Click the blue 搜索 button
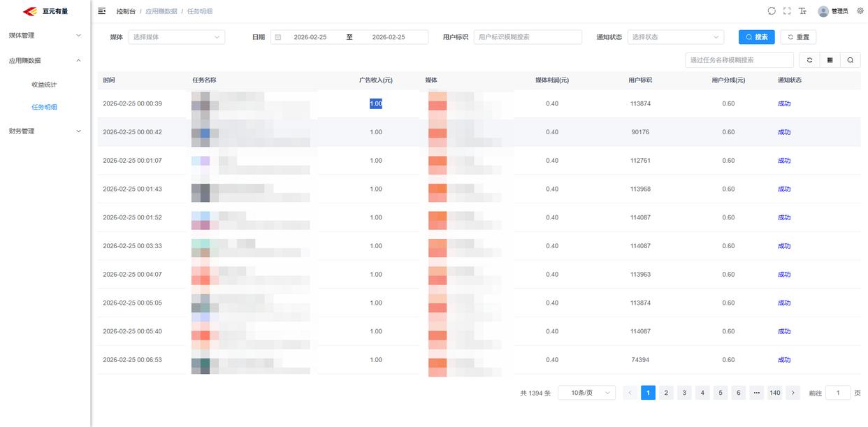The height and width of the screenshot is (427, 868). pyautogui.click(x=757, y=37)
